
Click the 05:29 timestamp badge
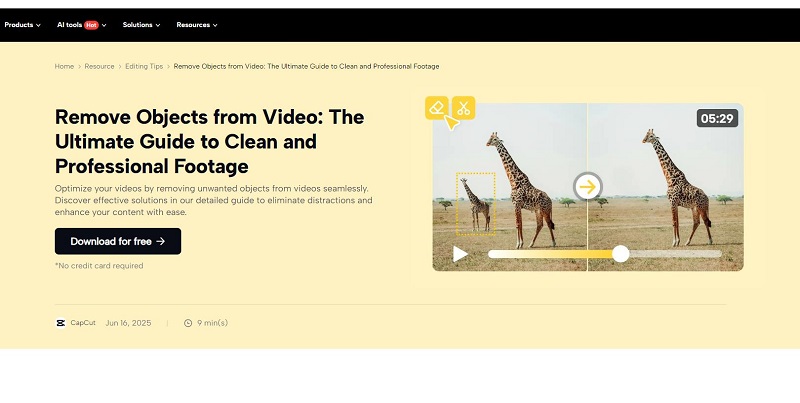(x=717, y=118)
